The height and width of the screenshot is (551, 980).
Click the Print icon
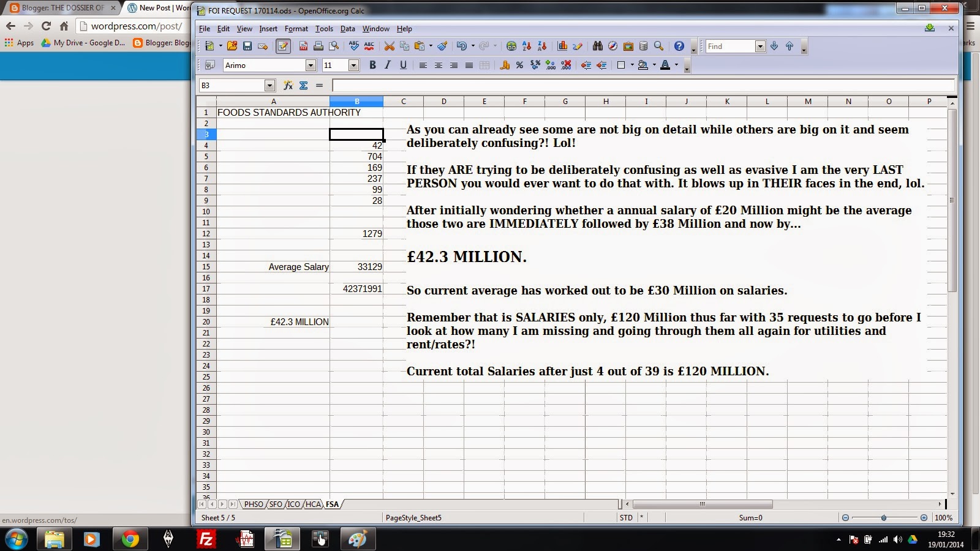[x=318, y=47]
